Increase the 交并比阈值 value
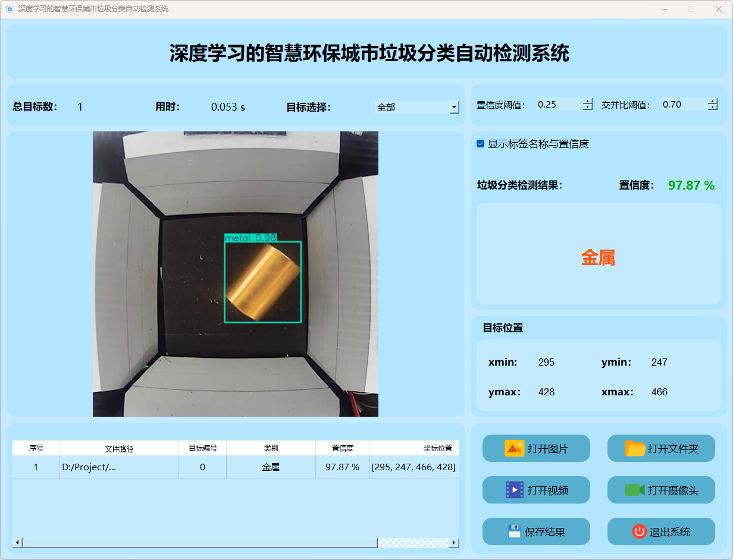The image size is (733, 560). tap(713, 101)
